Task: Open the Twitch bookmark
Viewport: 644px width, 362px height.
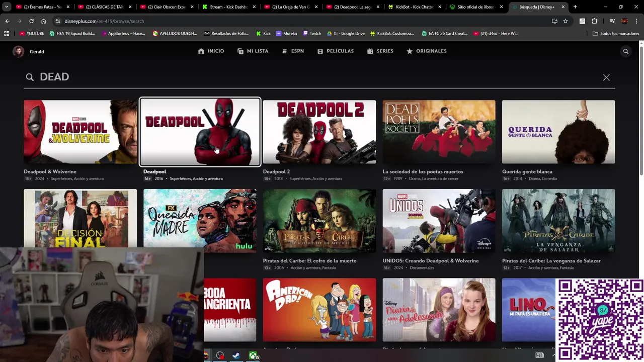Action: [x=312, y=33]
